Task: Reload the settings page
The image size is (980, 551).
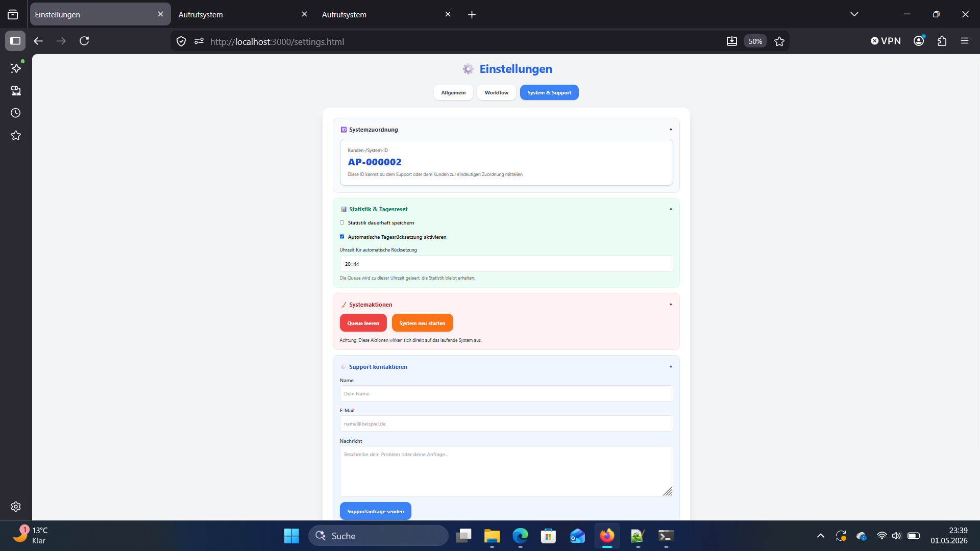Action: [x=84, y=41]
